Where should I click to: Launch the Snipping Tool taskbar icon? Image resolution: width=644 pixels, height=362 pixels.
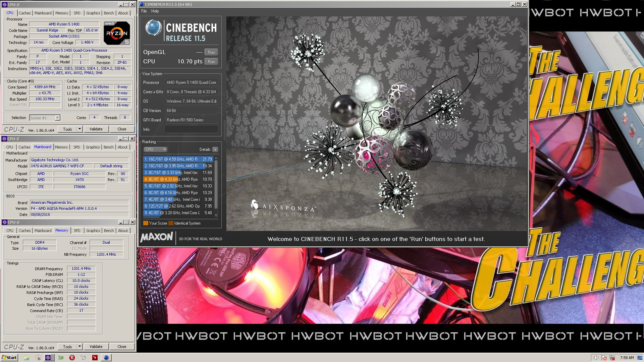coord(38,358)
